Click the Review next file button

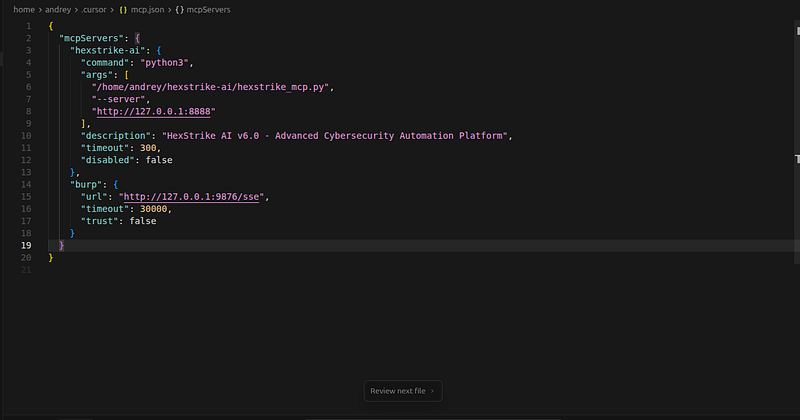tap(403, 391)
